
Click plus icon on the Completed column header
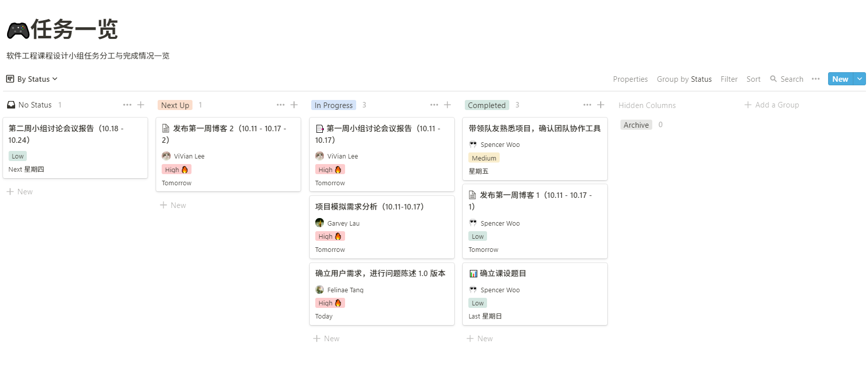(601, 105)
